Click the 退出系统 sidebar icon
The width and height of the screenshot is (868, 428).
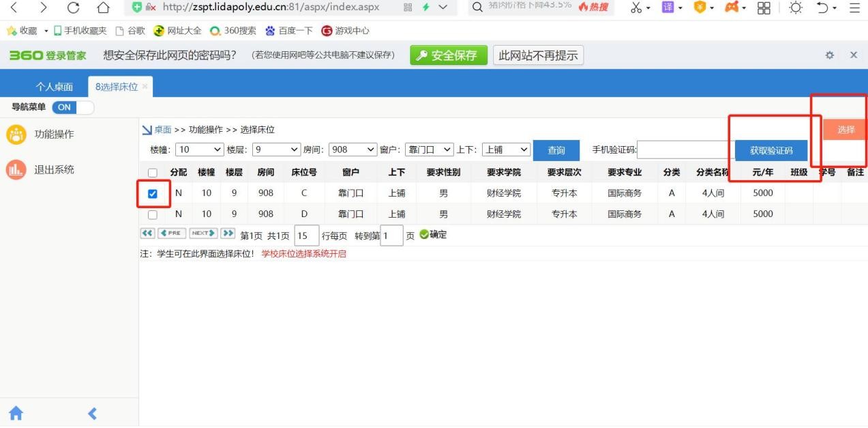(x=16, y=170)
